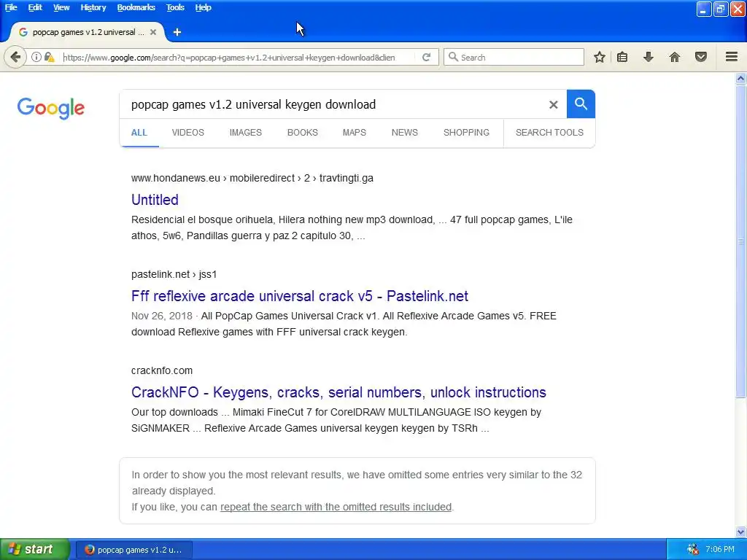
Task: Open the downloads arrow icon
Action: tap(648, 57)
